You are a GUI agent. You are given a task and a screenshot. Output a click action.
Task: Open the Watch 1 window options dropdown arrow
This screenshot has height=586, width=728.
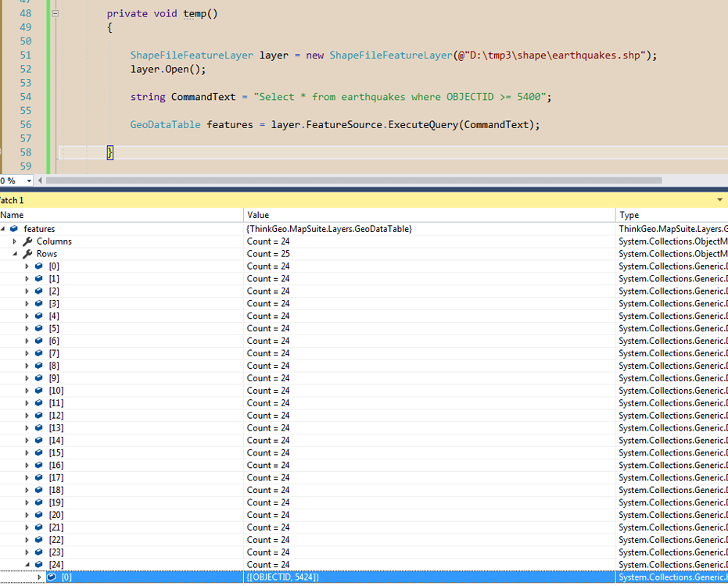pos(719,200)
